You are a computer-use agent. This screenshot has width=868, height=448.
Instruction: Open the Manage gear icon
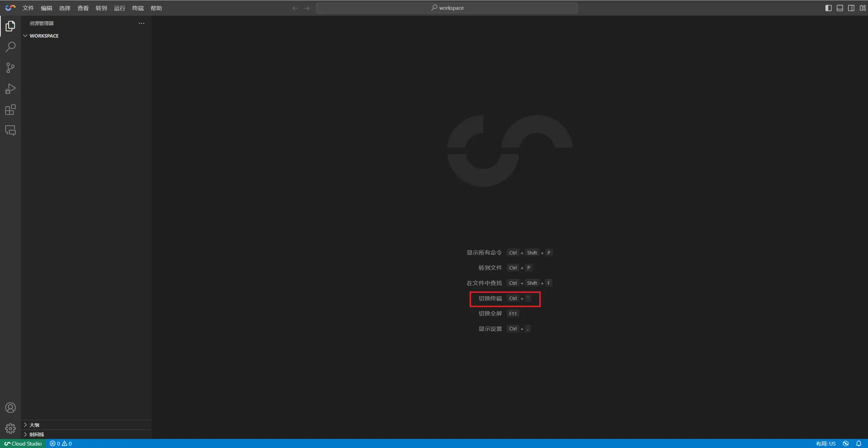[x=10, y=428]
